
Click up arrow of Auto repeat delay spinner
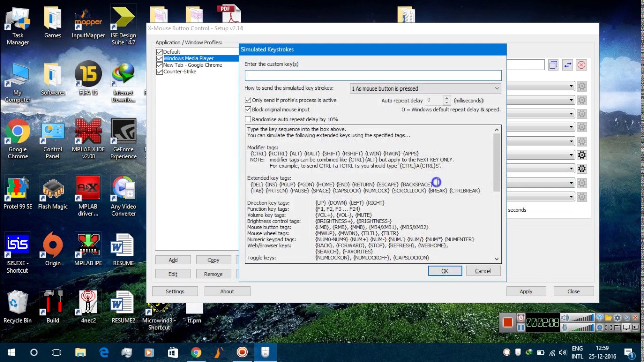(x=446, y=98)
